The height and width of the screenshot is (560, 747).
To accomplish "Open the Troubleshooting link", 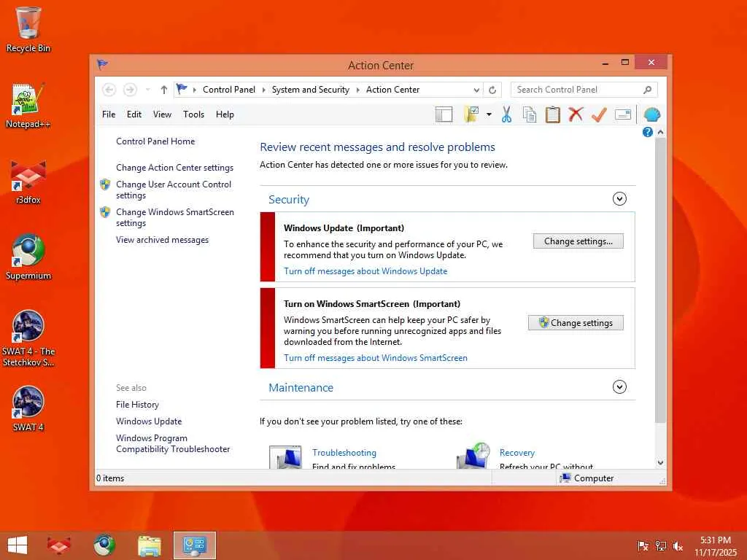I will 344,452.
